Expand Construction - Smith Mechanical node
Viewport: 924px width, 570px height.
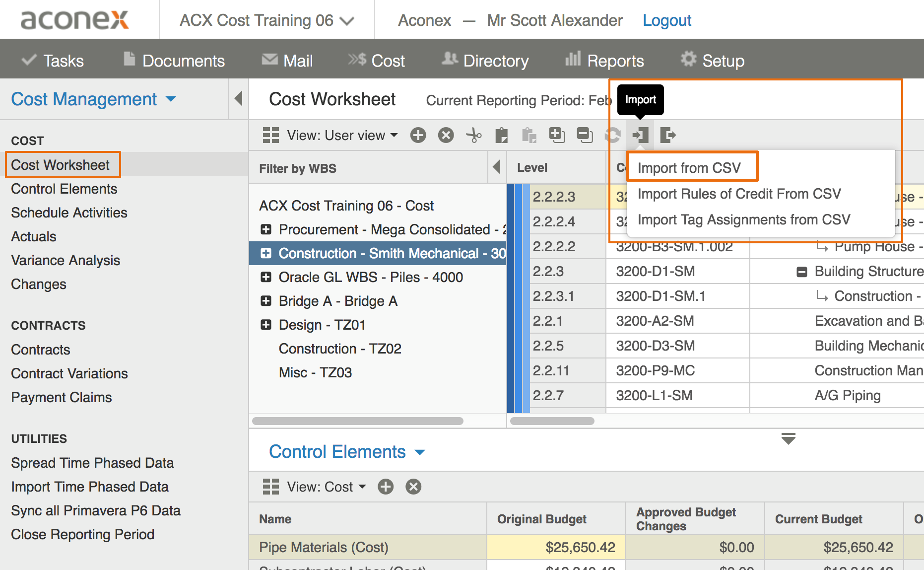(266, 253)
